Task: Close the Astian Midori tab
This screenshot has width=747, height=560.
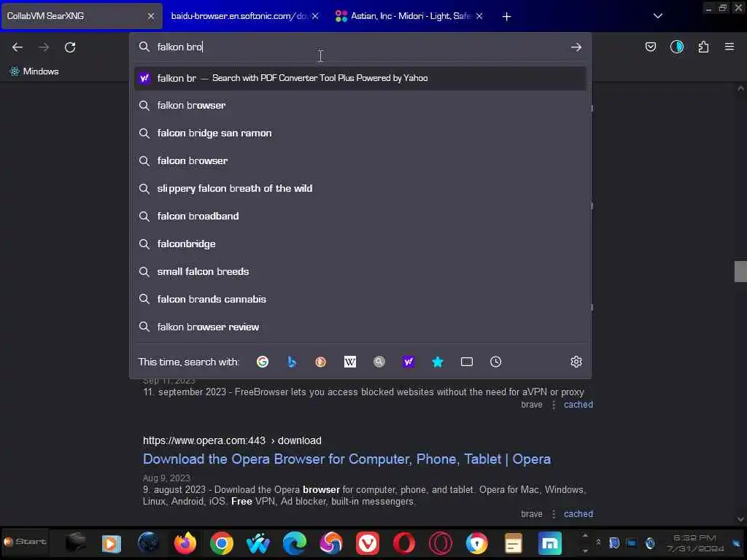Action: (479, 16)
